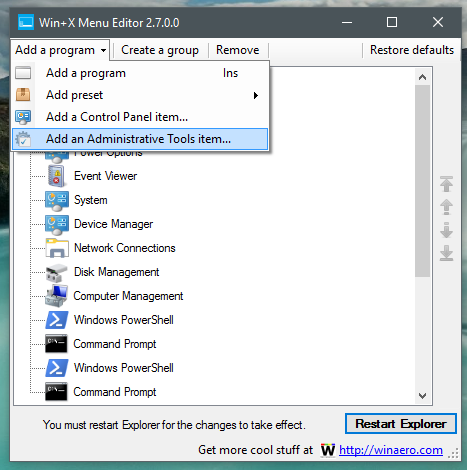Click the move down arrow icon
This screenshot has height=470, width=467.
click(x=446, y=230)
